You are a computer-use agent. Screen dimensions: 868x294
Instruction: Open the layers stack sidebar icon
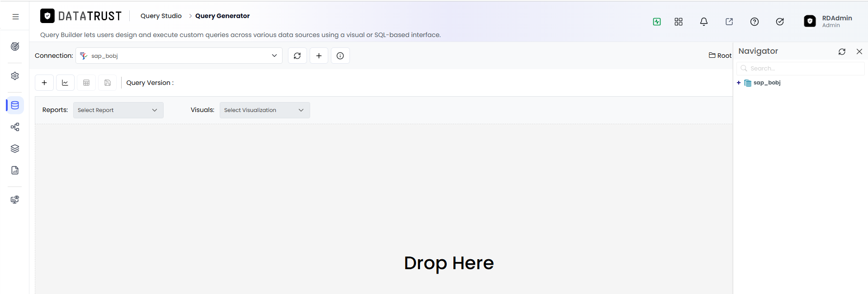tap(15, 149)
